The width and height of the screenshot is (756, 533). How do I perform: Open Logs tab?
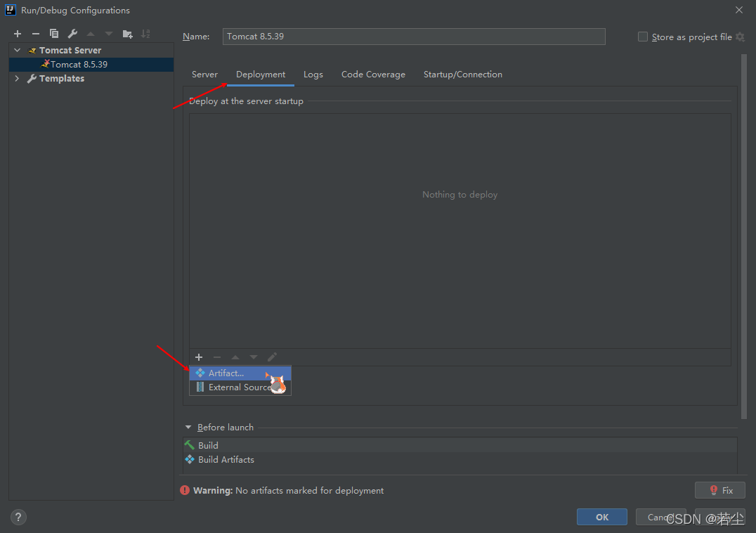point(313,75)
